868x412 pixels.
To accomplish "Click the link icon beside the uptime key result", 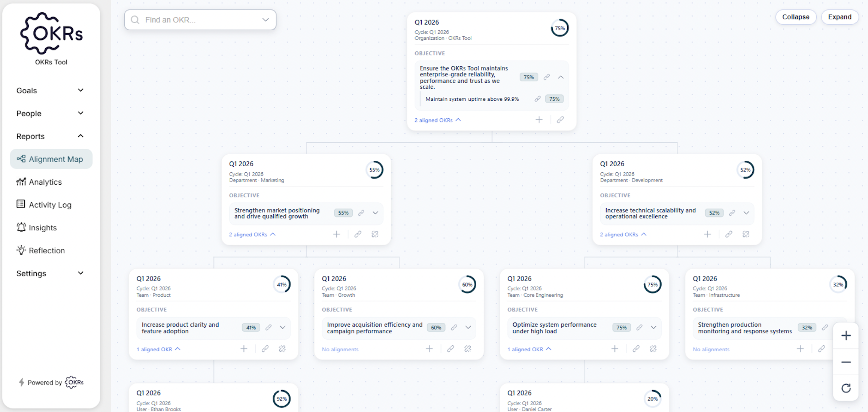I will [537, 99].
